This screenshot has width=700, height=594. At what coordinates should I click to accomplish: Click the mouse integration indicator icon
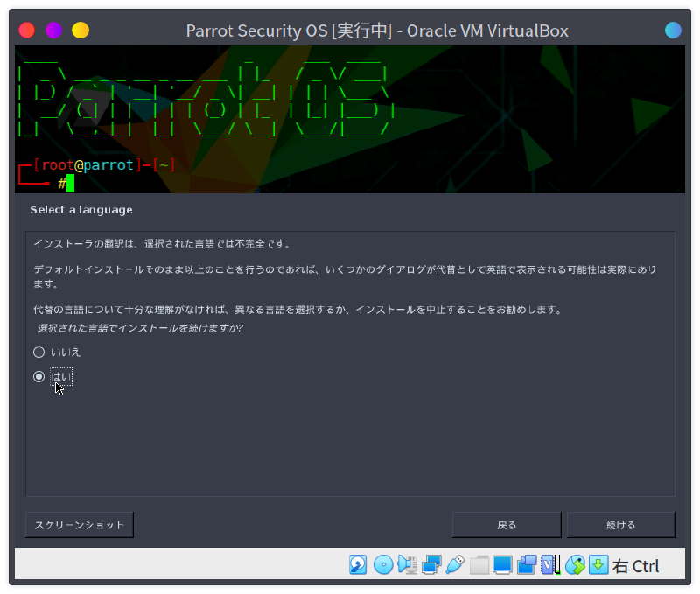574,565
